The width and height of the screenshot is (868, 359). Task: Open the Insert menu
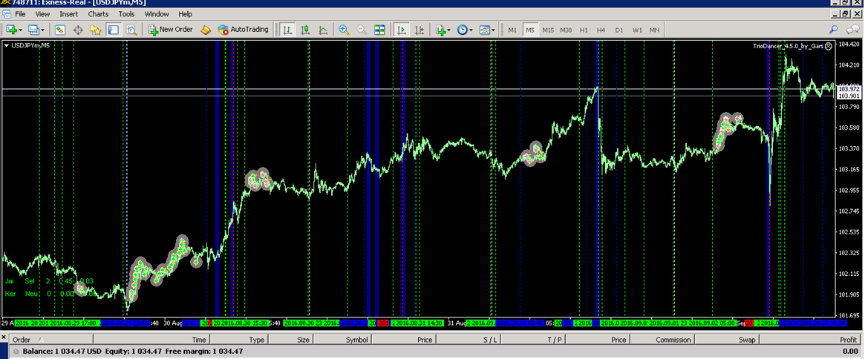pos(68,14)
